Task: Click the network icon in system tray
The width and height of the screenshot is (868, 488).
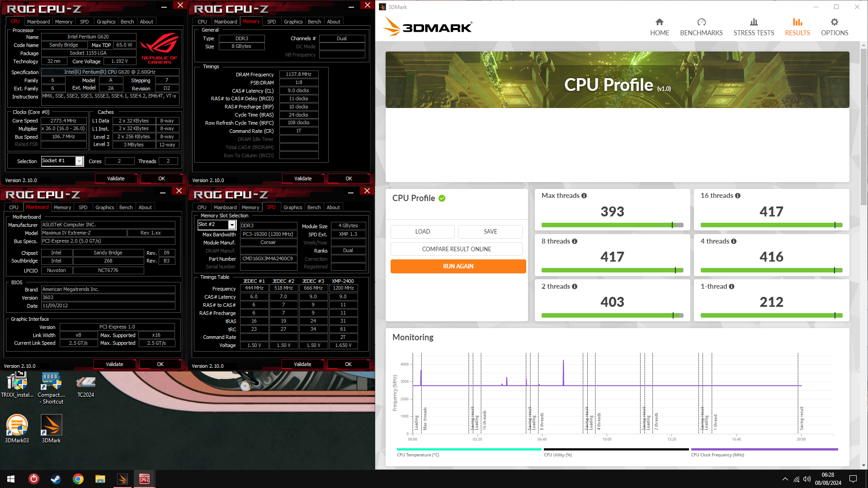Action: click(x=796, y=479)
